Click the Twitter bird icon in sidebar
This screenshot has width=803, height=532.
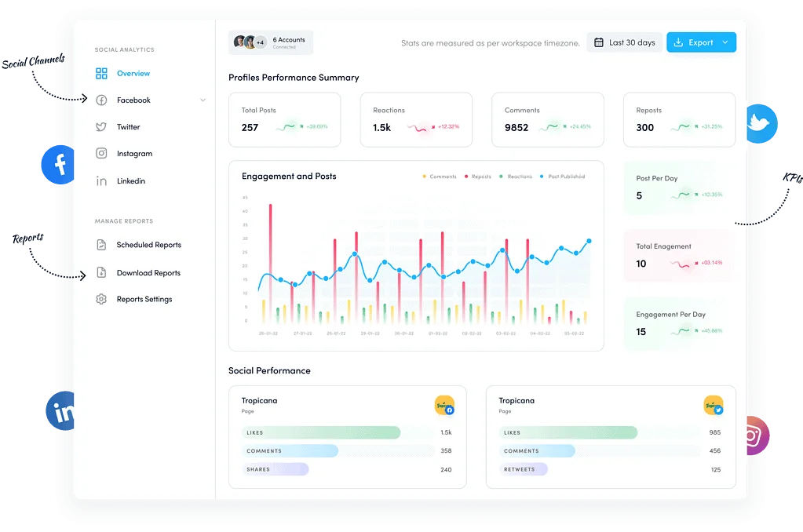101,127
